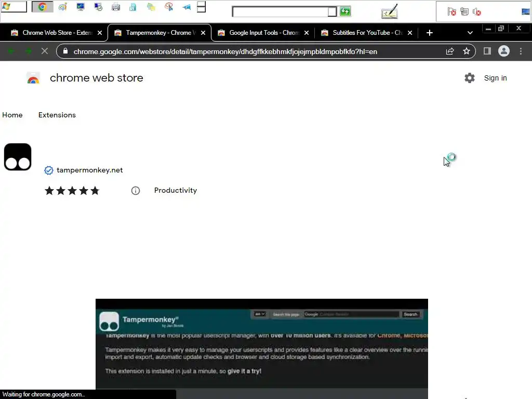
Task: Open the Sticky Notes taskbar icon
Action: [x=151, y=7]
